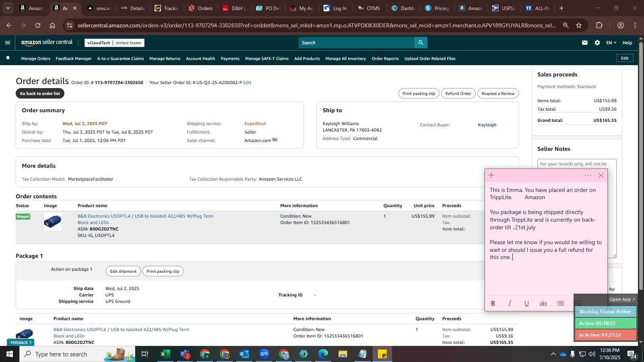Image resolution: width=644 pixels, height=362 pixels.
Task: Click the Edit button in navigation bar
Action: pos(625,58)
